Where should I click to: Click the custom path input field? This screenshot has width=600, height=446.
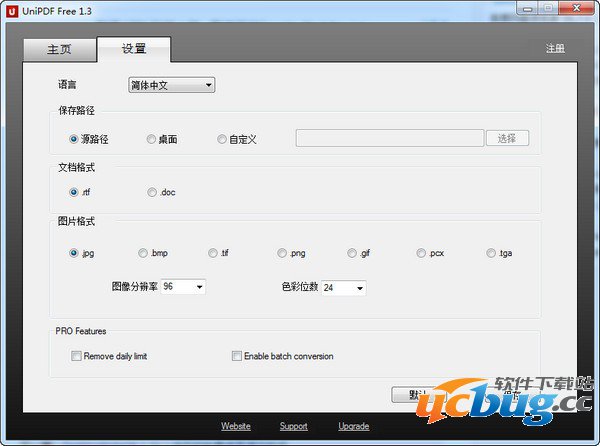coord(389,139)
